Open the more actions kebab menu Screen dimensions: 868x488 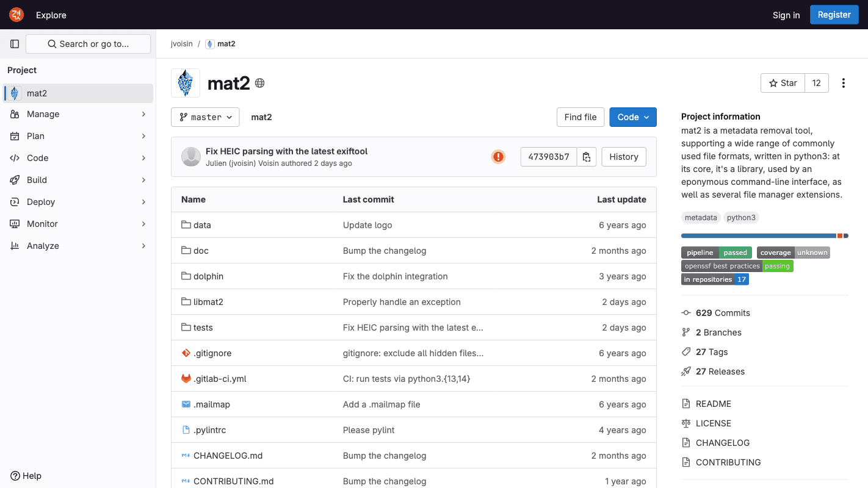point(844,83)
